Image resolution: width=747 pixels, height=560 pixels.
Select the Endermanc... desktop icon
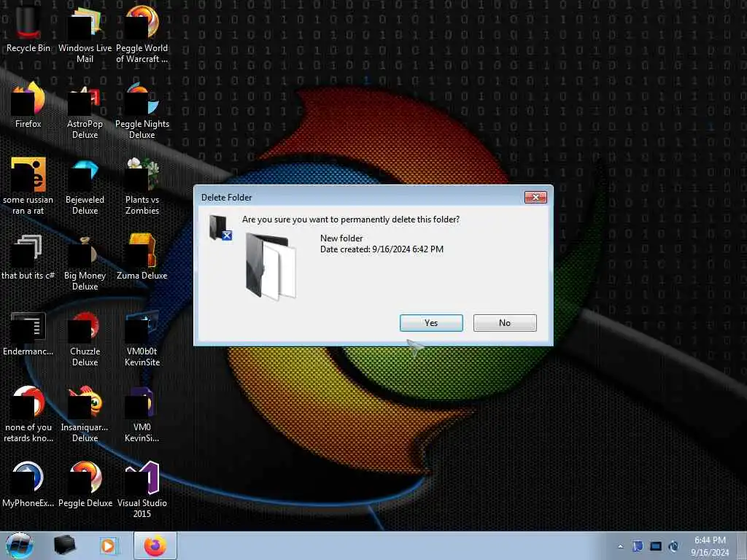coord(28,333)
